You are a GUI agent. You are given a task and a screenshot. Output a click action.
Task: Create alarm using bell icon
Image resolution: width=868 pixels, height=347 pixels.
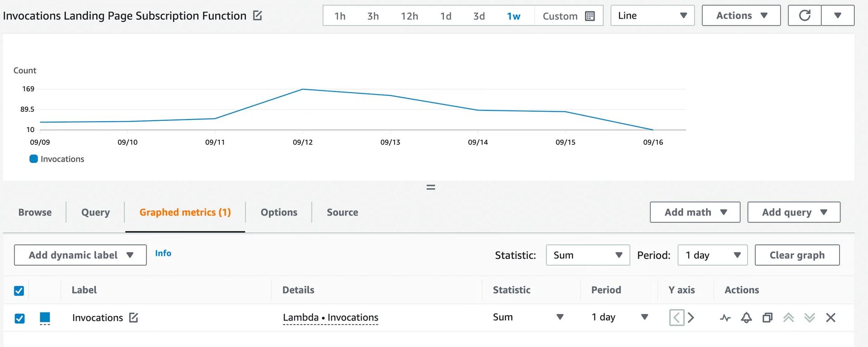pos(746,318)
